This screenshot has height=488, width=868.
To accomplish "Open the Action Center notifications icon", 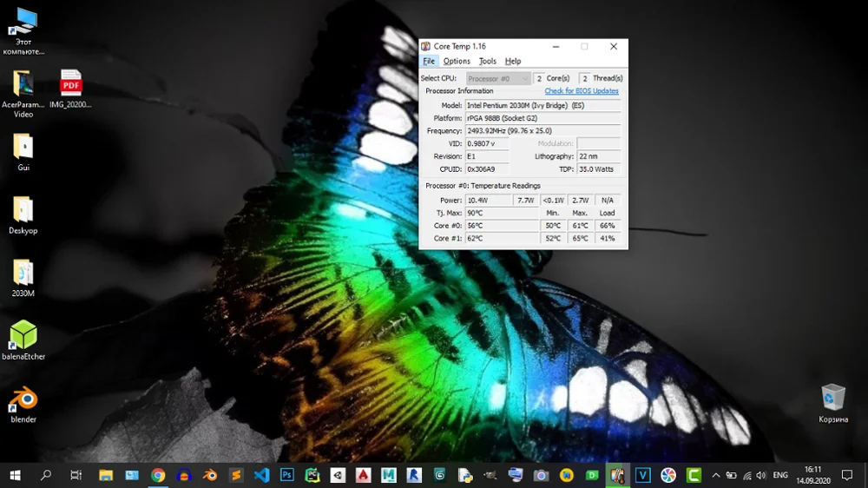I will pyautogui.click(x=847, y=475).
